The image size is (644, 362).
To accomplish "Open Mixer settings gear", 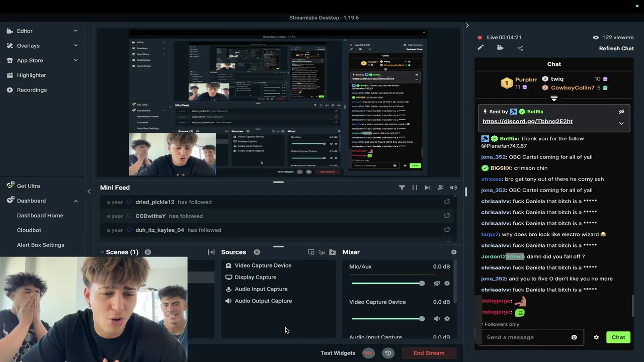I will [454, 252].
